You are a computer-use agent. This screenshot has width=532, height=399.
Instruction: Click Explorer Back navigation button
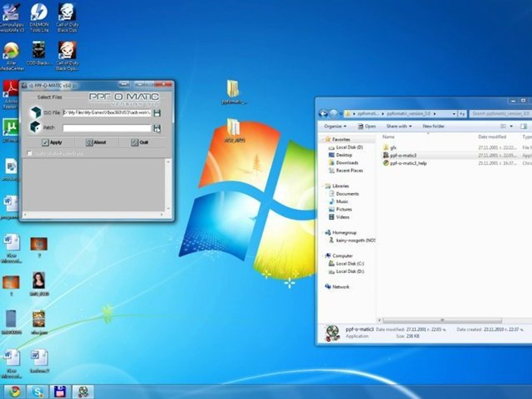[x=323, y=114]
